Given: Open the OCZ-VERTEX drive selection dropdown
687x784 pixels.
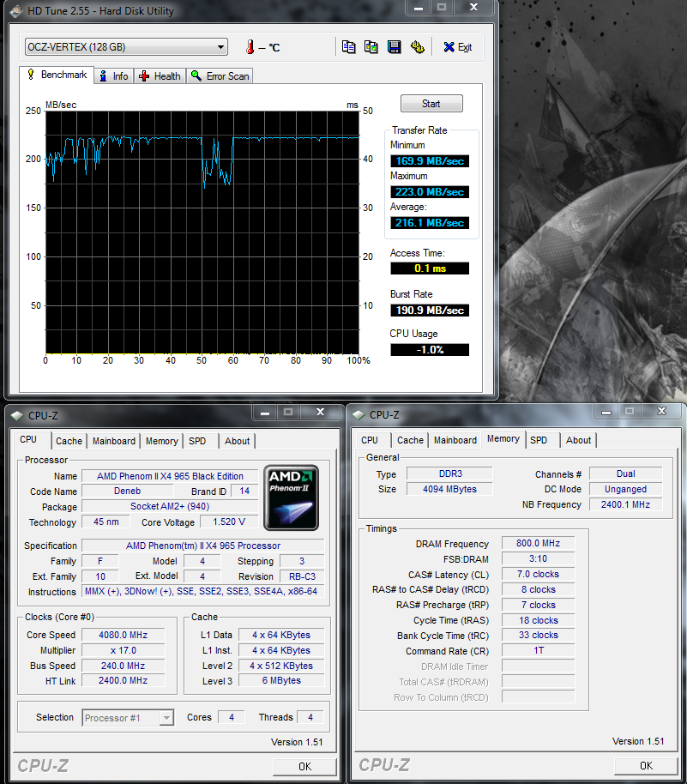Looking at the screenshot, I should point(127,47).
